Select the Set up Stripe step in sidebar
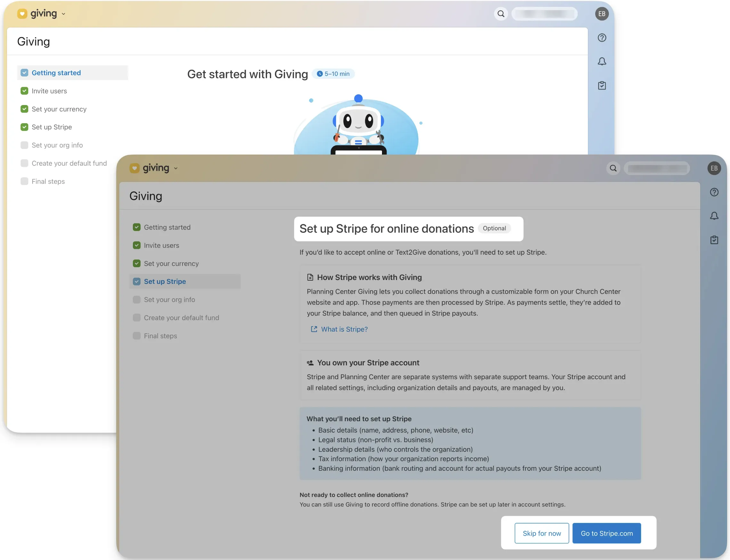Viewport: 730px width, 560px height. pyautogui.click(x=165, y=281)
